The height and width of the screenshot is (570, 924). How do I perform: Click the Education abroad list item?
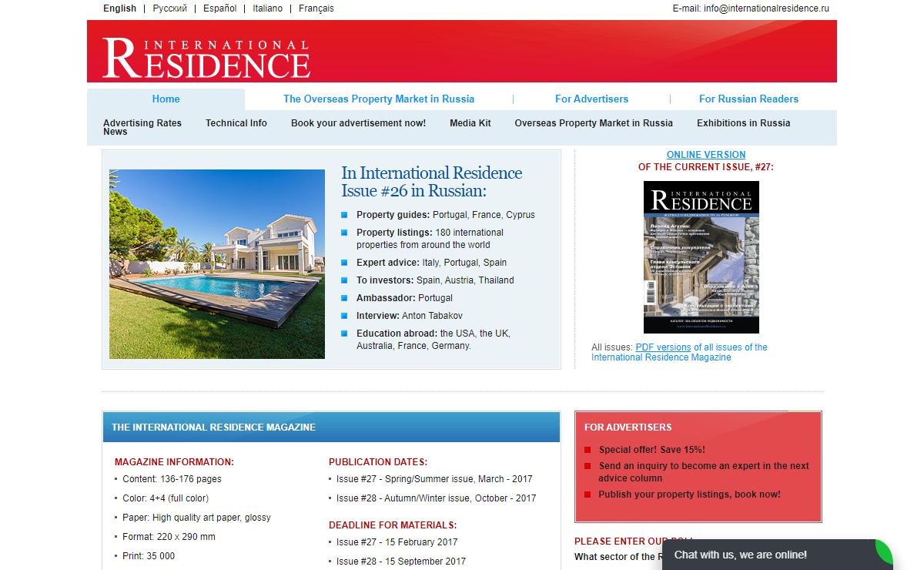tap(433, 340)
